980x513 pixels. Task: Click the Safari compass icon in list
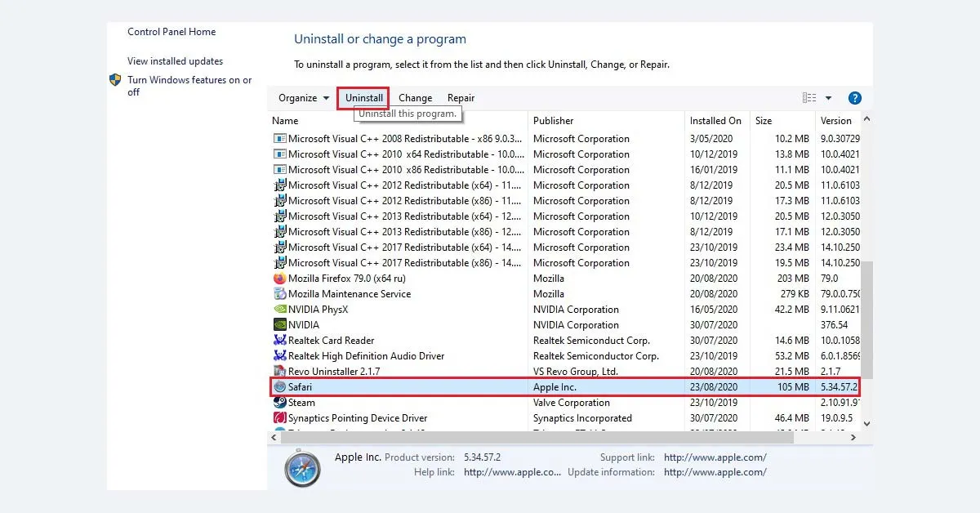280,387
